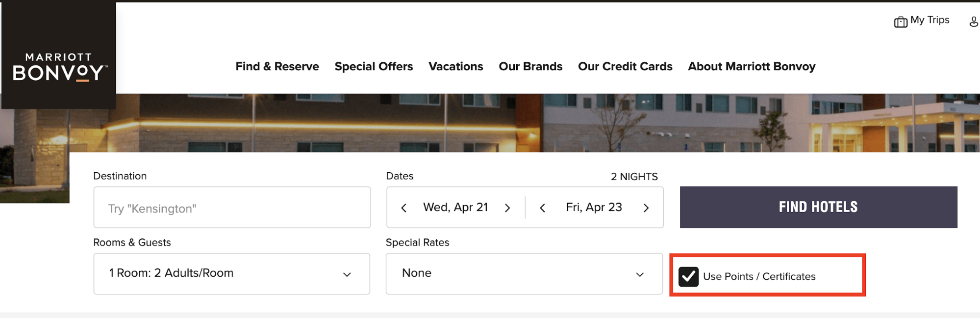Viewport: 980px width, 318px height.
Task: Move check-out date back one day
Action: coord(542,208)
